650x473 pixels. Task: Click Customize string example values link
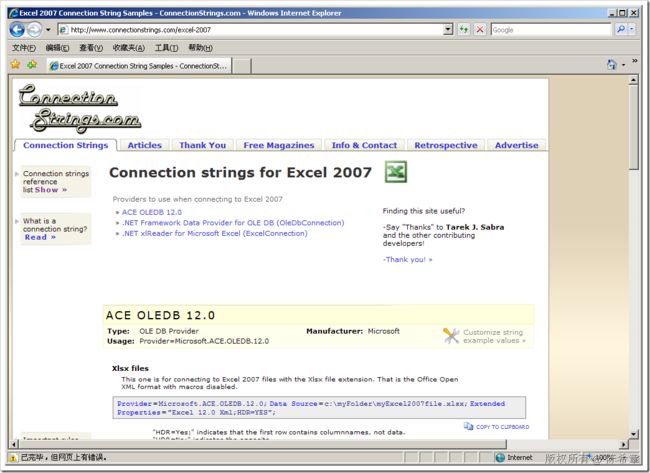tap(494, 336)
